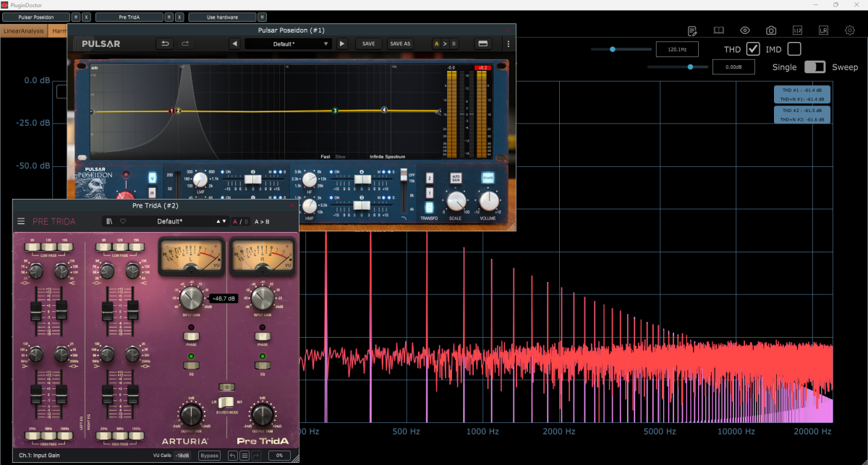Go to next preset in Pulsar Poseidon
The height and width of the screenshot is (465, 868).
[342, 43]
